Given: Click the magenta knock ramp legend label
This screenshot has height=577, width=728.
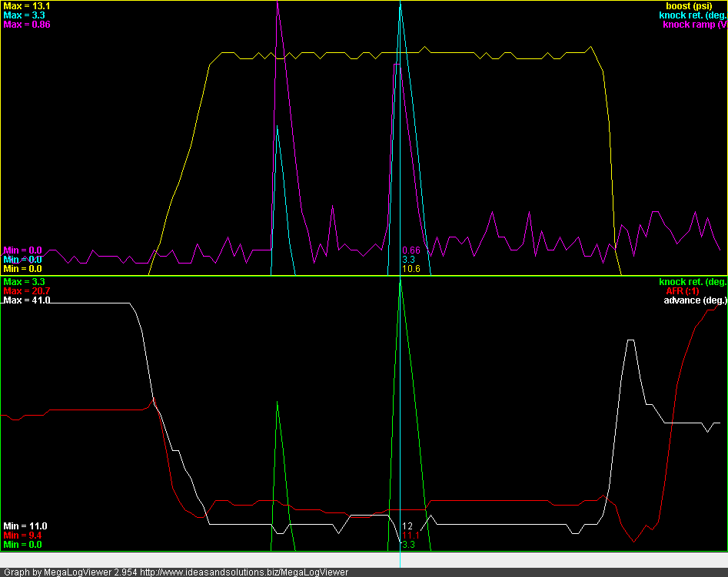Looking at the screenshot, I should point(695,25).
